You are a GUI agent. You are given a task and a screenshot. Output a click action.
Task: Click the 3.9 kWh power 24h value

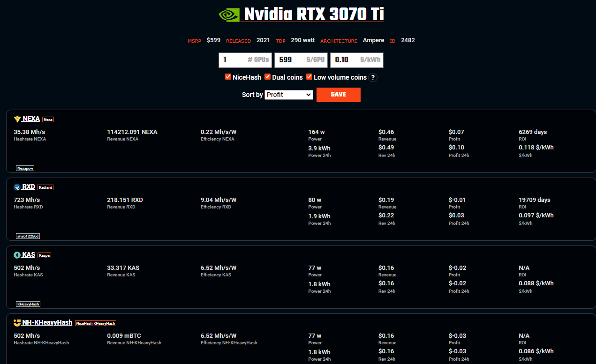(319, 149)
